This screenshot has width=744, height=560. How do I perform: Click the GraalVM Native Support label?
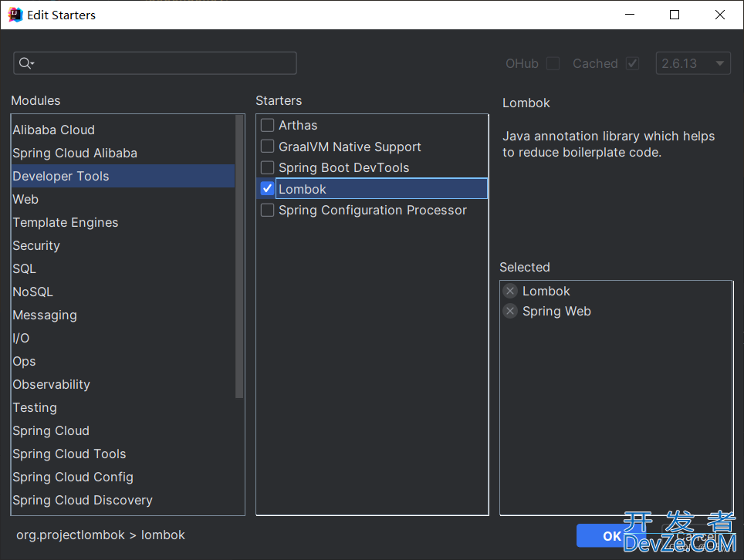(x=350, y=147)
